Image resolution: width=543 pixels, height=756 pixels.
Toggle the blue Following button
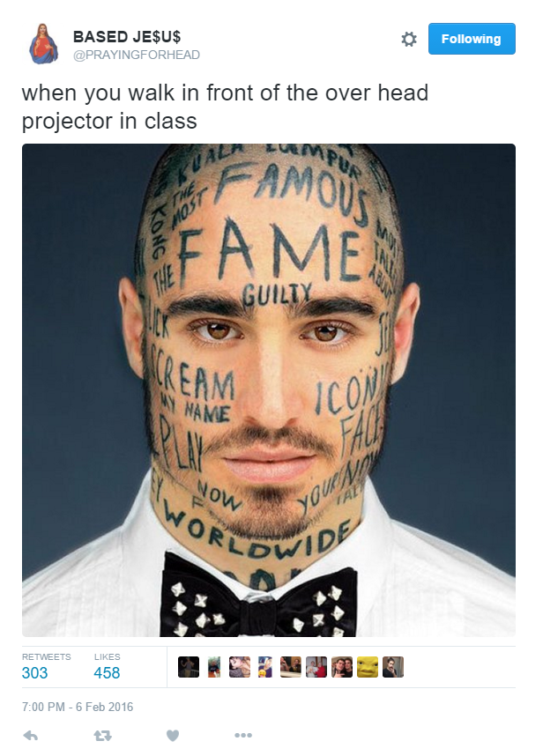pyautogui.click(x=472, y=39)
